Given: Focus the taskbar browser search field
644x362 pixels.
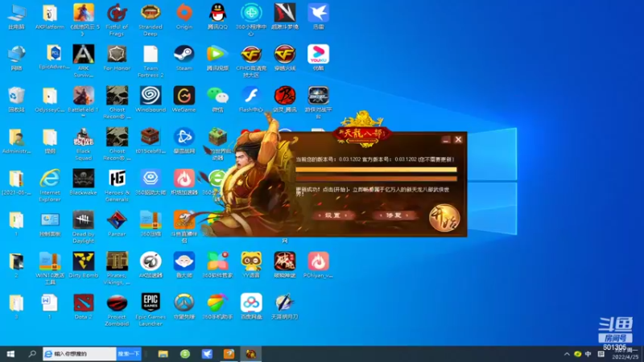Looking at the screenshot, I should (x=79, y=354).
